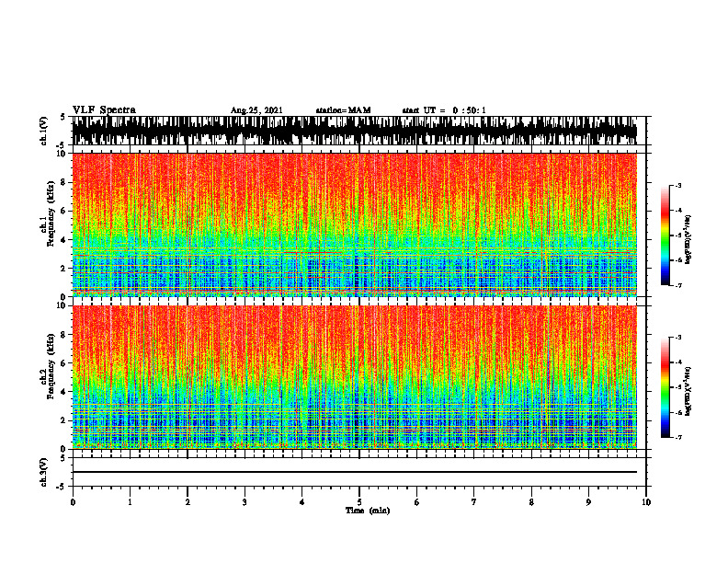Click the flat ch.3 voltage trace line

[355, 472]
